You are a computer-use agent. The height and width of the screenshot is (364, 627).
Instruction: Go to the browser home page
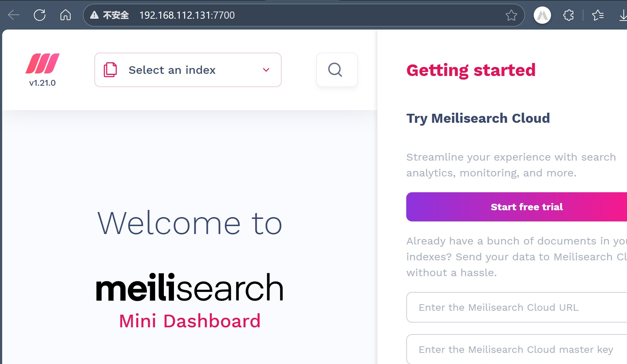[x=66, y=15]
